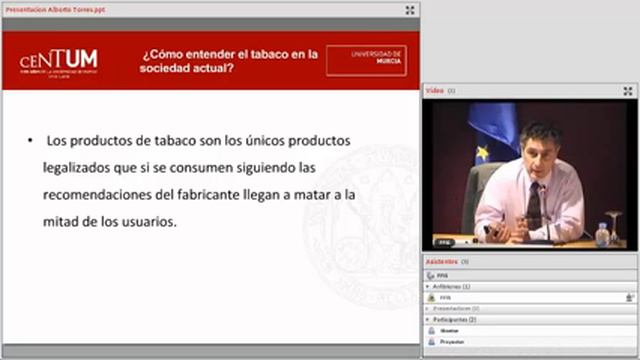This screenshot has height=360, width=640.
Task: Click the first participant's avatar icon
Action: [x=431, y=331]
